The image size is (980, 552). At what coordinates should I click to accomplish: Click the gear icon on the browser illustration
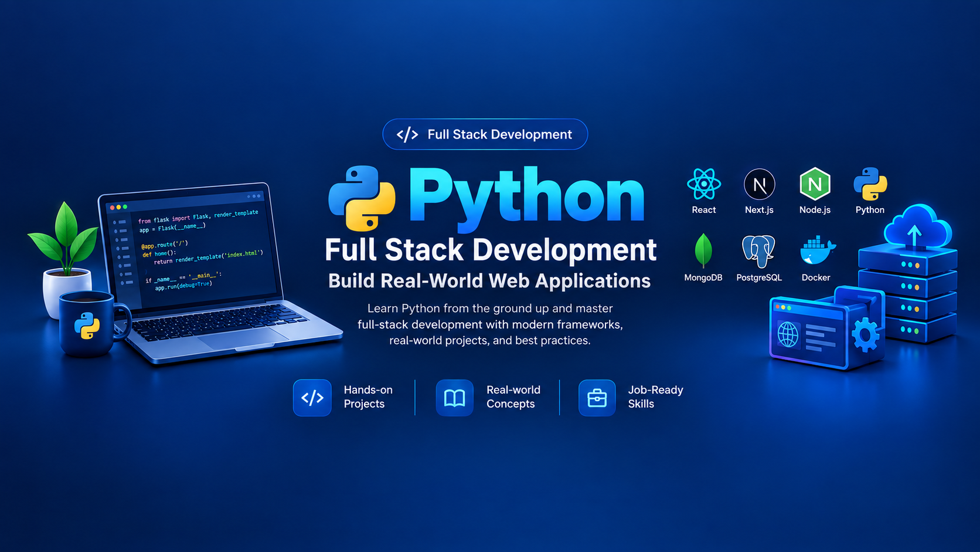coord(865,336)
